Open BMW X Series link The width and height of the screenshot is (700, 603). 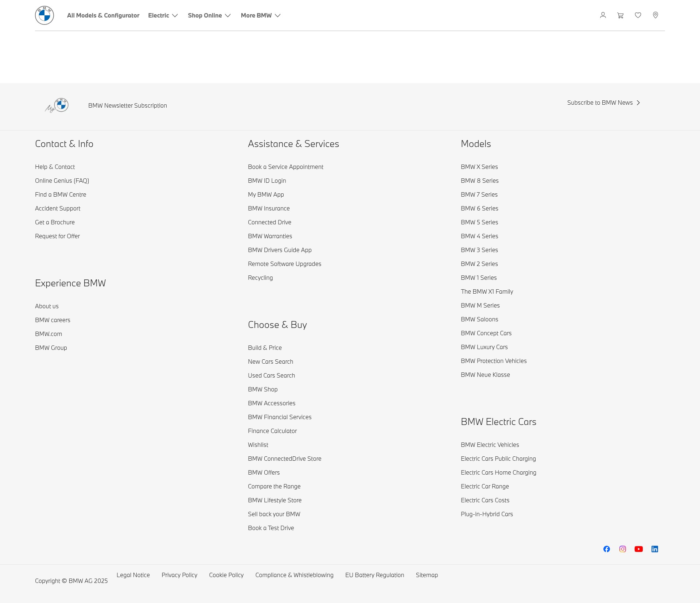479,167
